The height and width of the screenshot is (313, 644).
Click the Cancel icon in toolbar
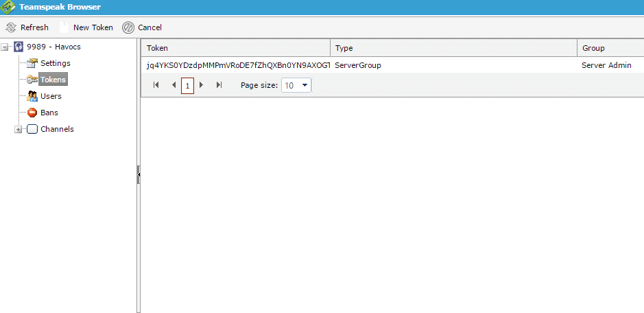coord(128,27)
